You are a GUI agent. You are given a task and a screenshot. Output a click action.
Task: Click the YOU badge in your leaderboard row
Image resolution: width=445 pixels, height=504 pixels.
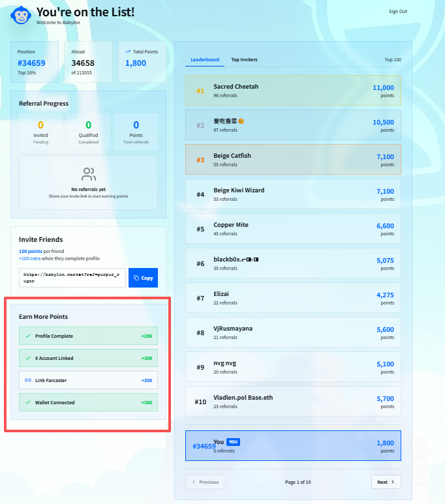point(233,441)
